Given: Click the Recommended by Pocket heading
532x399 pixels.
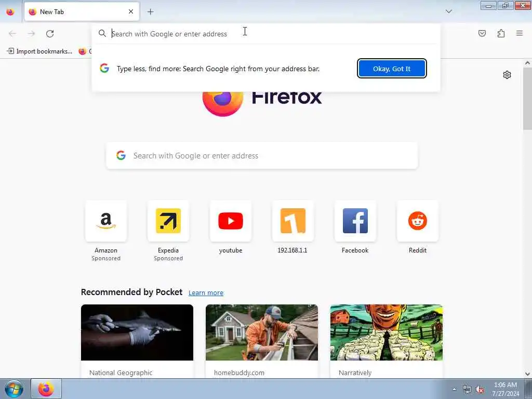Looking at the screenshot, I should [131, 292].
